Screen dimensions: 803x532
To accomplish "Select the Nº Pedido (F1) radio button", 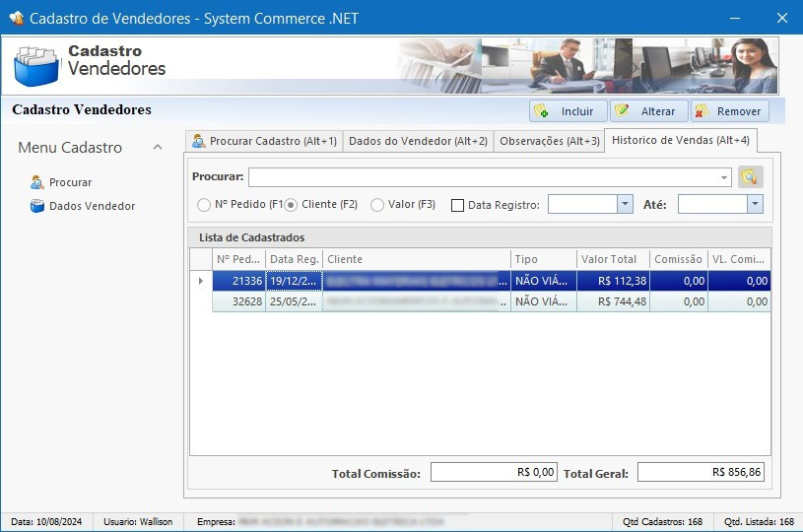I will point(204,205).
